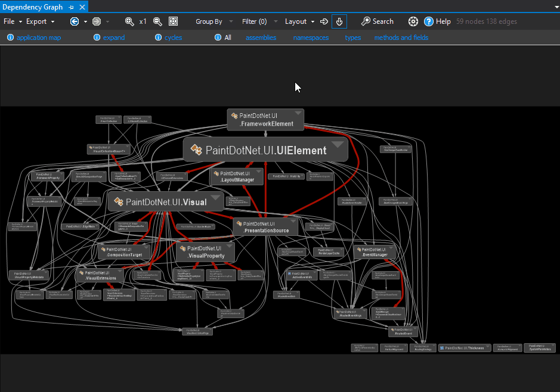Image resolution: width=560 pixels, height=392 pixels.
Task: Reset zoom with the x1 button
Action: (143, 21)
